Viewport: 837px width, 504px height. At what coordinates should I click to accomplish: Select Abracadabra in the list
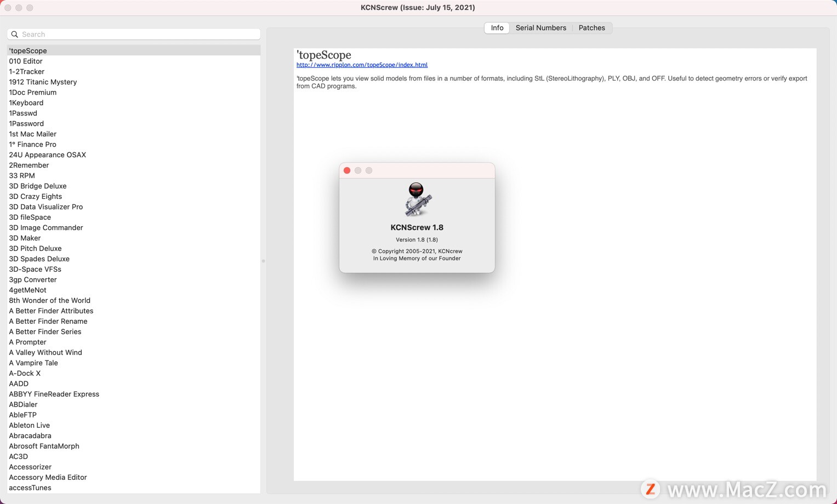(x=134, y=436)
